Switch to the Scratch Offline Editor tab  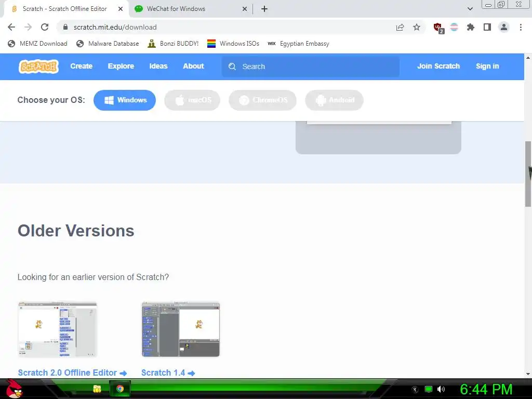tap(67, 9)
